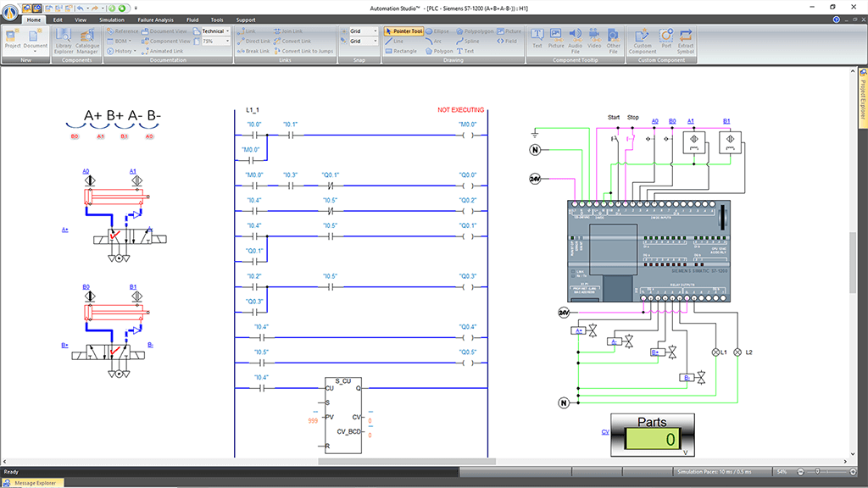
Task: Open the Failure Analysis tab
Action: [x=154, y=19]
